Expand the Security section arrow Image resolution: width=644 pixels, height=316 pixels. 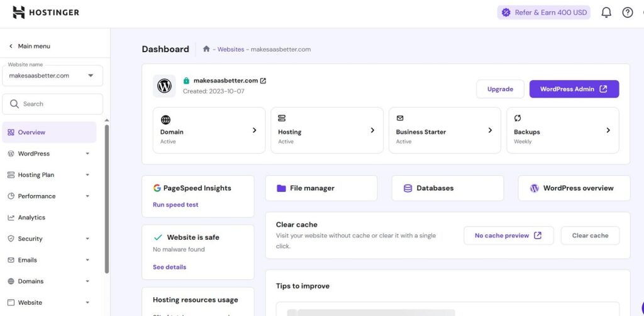pyautogui.click(x=87, y=239)
